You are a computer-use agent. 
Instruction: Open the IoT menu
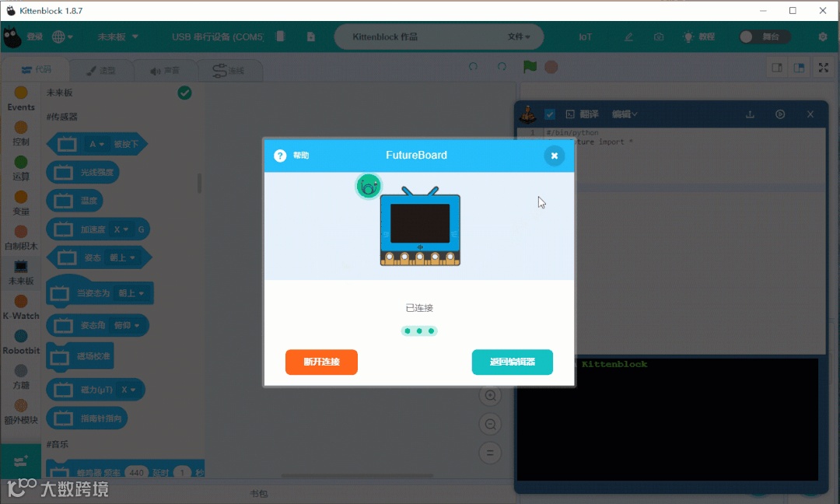585,37
